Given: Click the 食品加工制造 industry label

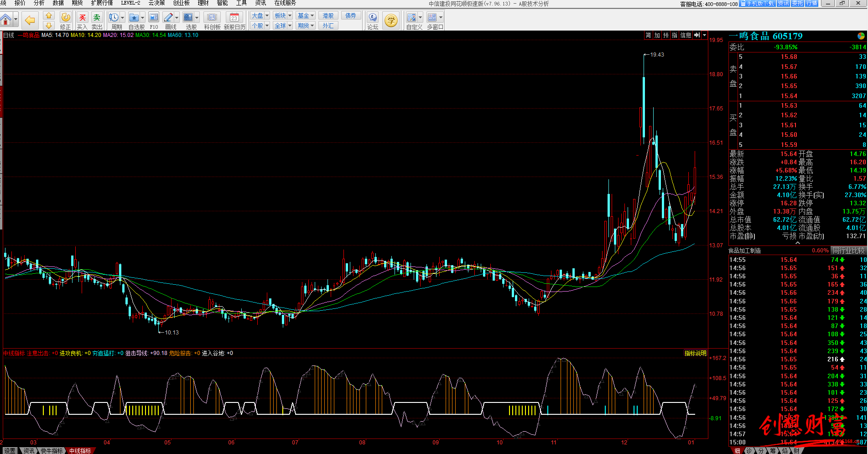Looking at the screenshot, I should [745, 250].
